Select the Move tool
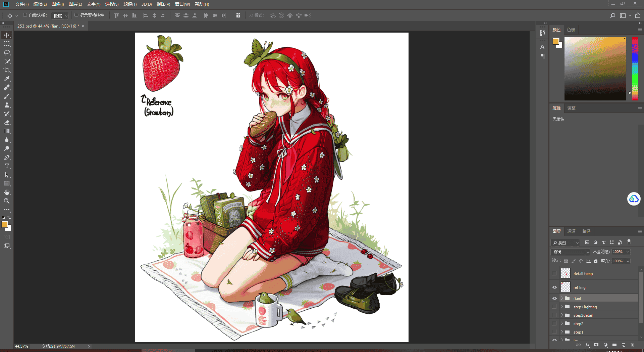 click(7, 35)
